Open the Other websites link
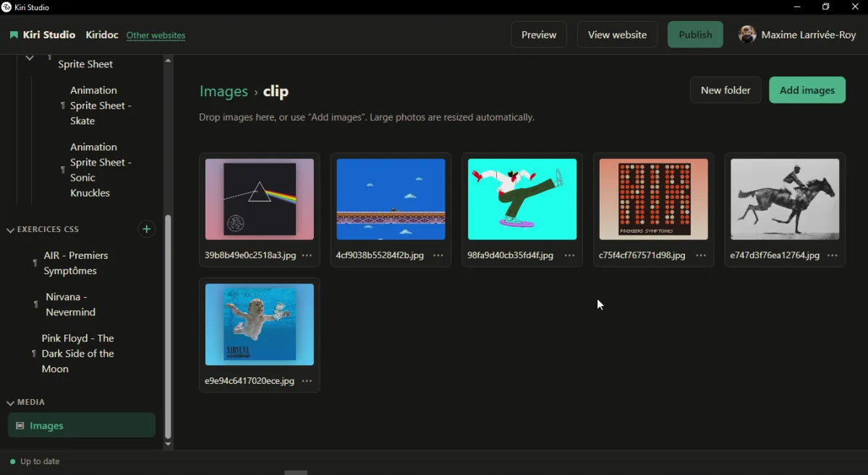868x475 pixels. coord(156,35)
